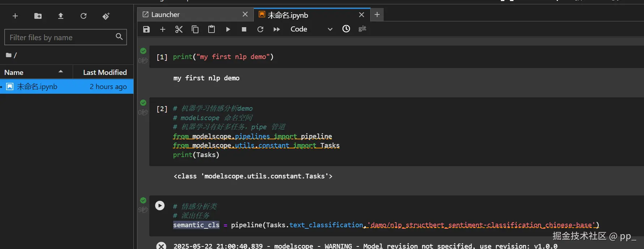
Task: Click the '# 情感分析类' comment line
Action: click(195, 206)
